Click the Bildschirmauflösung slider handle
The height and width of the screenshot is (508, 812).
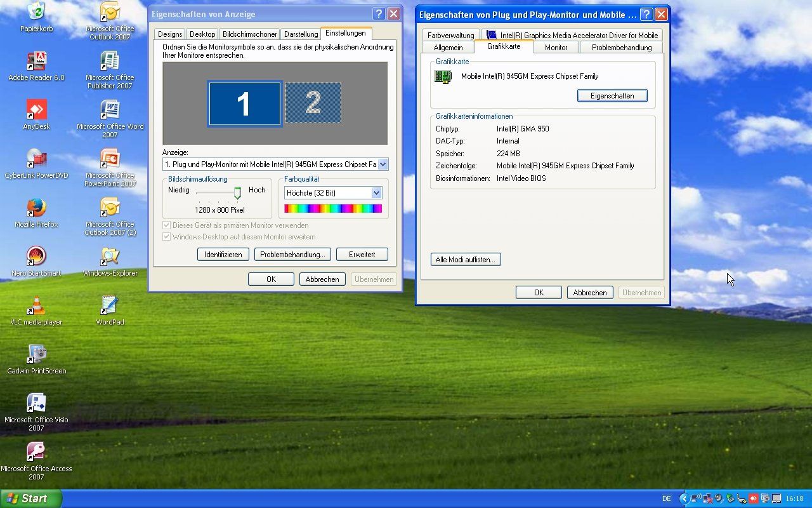tap(238, 193)
